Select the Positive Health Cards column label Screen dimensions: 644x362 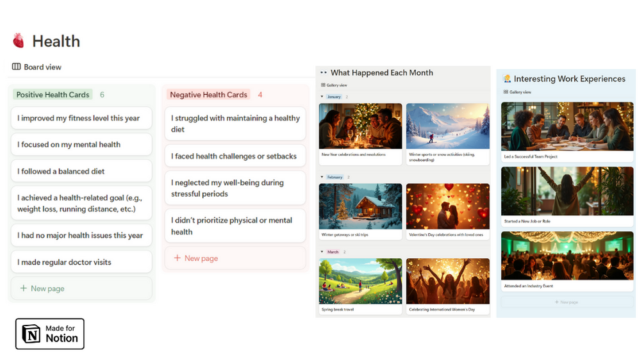[x=53, y=95]
